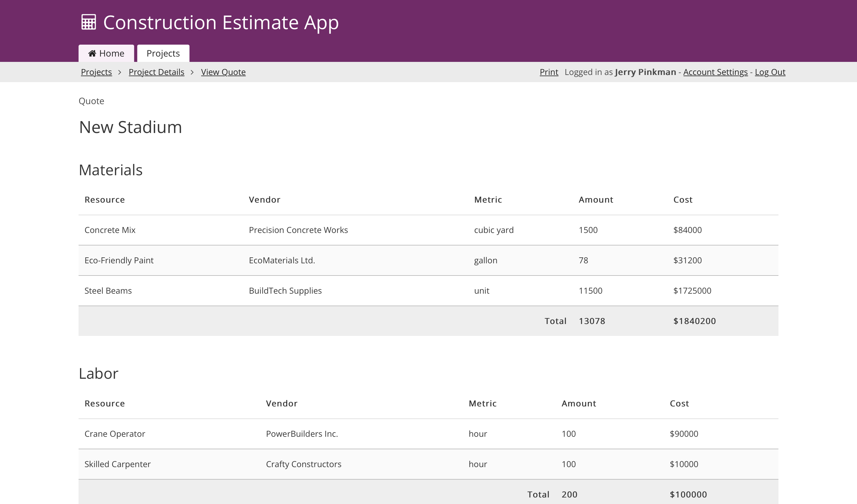This screenshot has height=504, width=857.
Task: Click the chevron separator after the Projects breadcrumb
Action: coord(120,72)
